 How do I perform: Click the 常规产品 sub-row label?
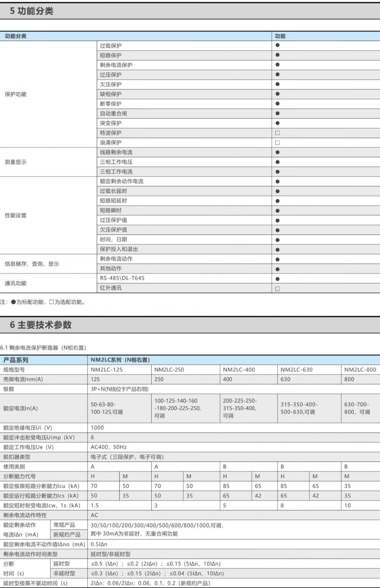coord(64,525)
